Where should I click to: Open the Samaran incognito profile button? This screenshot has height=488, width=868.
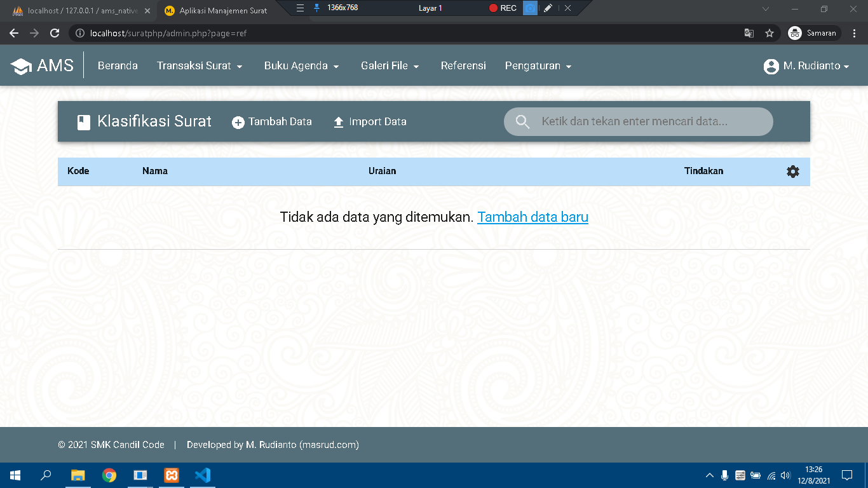click(814, 33)
